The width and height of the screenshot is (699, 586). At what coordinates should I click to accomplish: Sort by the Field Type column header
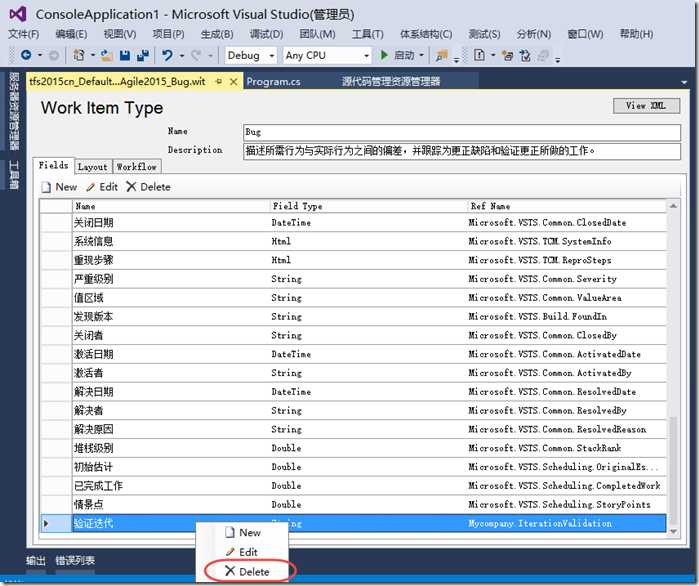pos(368,206)
